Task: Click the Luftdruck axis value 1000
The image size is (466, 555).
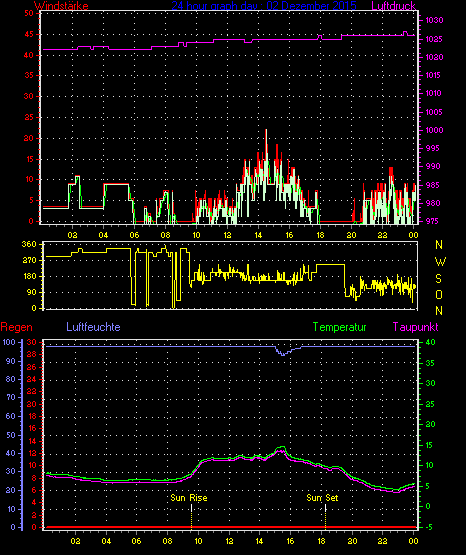Action: click(434, 130)
